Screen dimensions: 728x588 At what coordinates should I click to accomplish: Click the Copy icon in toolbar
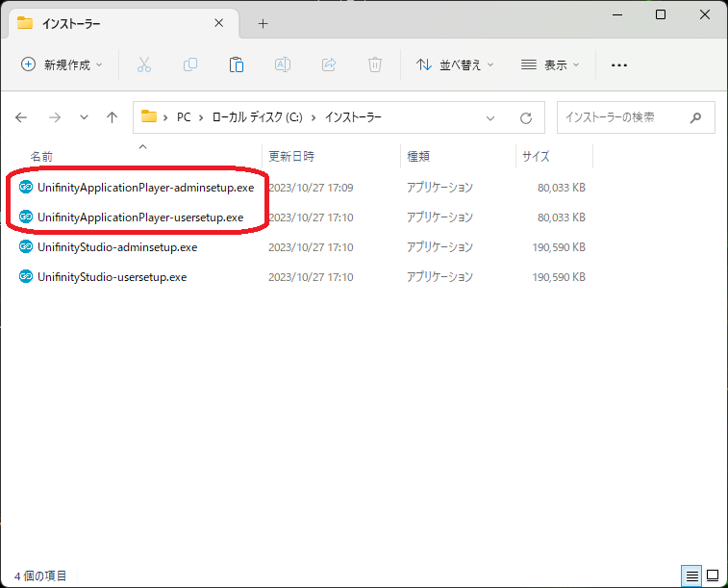190,64
